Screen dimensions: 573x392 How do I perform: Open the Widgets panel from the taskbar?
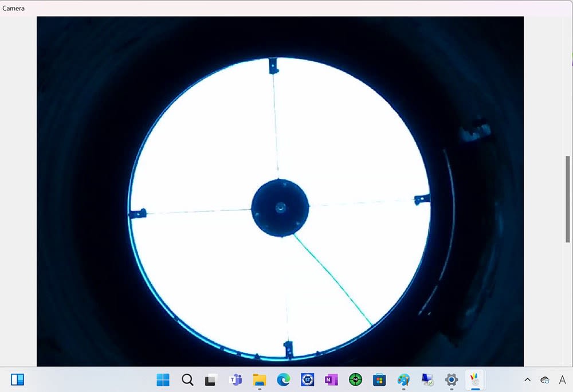(17, 379)
